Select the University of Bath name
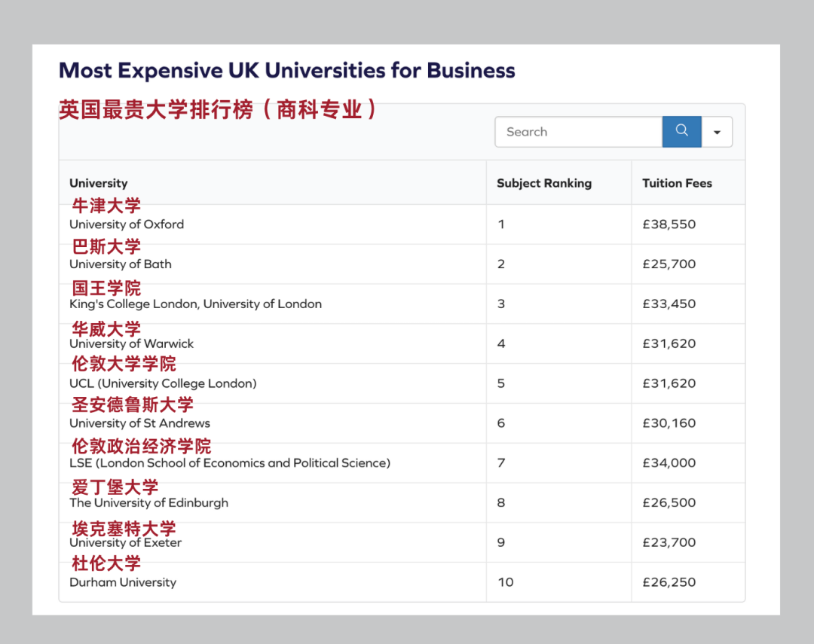814x644 pixels. tap(121, 264)
